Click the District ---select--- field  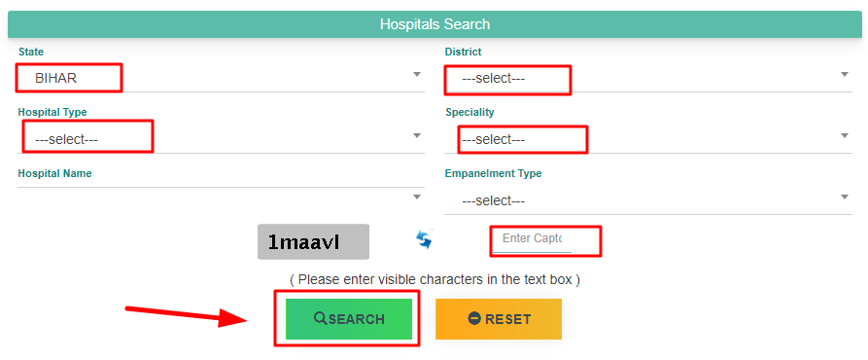tap(648, 79)
